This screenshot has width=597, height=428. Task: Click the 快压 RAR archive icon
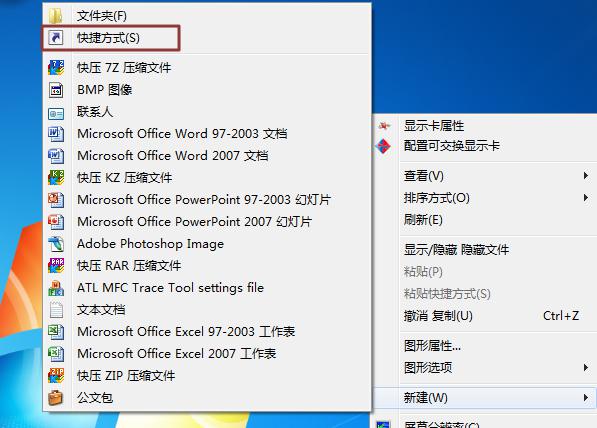tap(56, 265)
